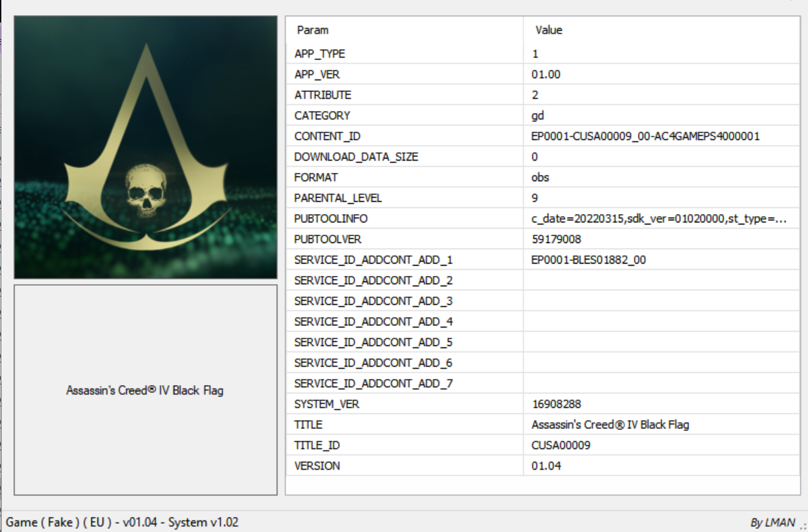Click the FORMAT parameter cell
The height and width of the screenshot is (532, 808).
point(405,177)
